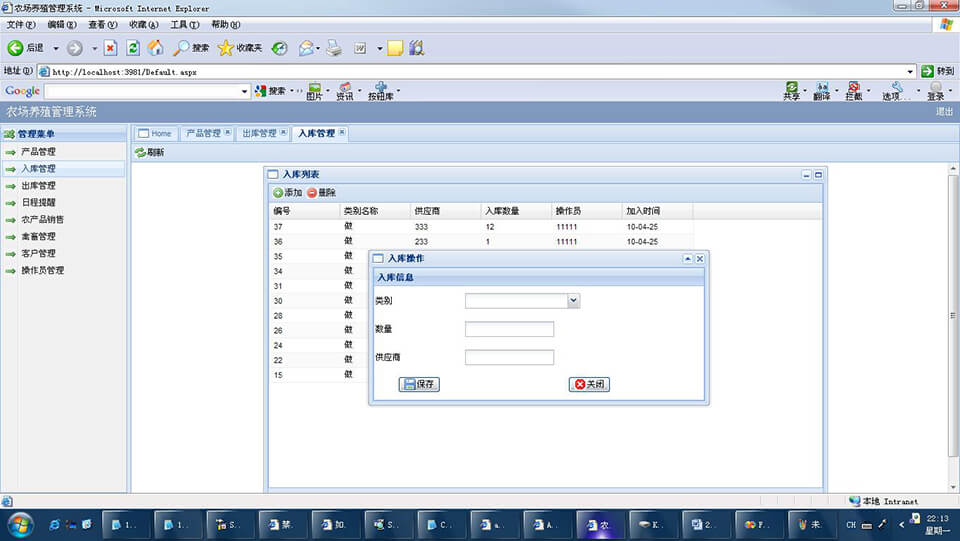Click the Google toolbar 资讯 icon
Image resolution: width=960 pixels, height=541 pixels.
345,91
